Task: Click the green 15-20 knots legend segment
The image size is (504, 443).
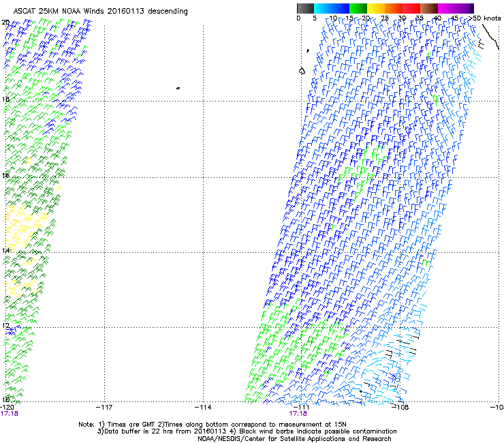Action: 358,8
